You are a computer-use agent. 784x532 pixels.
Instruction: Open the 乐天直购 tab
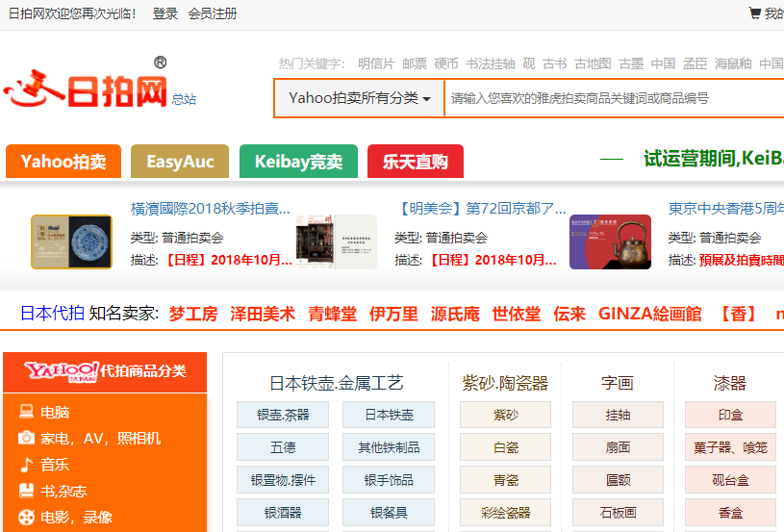pos(415,162)
